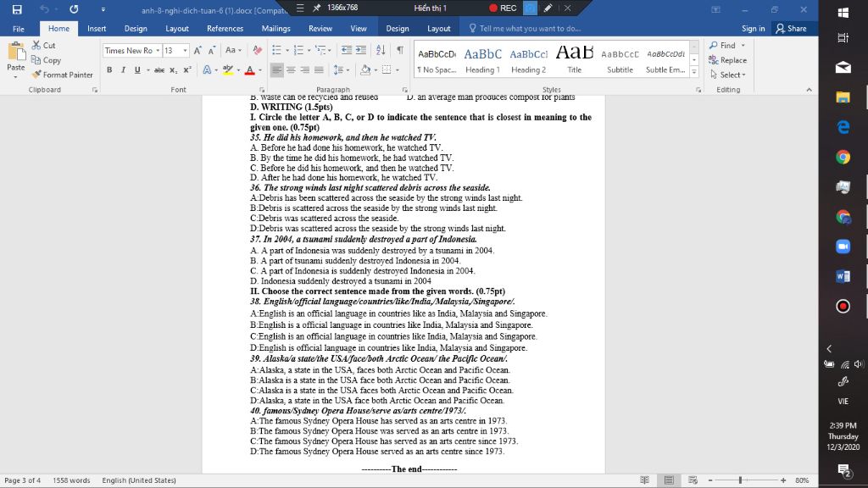Open Change Case dropdown
The image size is (868, 488).
coord(234,50)
